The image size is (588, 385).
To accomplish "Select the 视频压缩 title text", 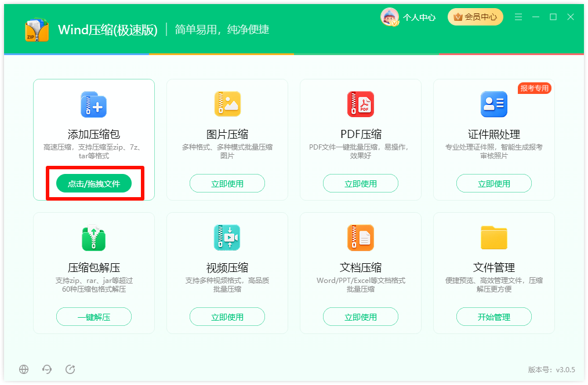I will pos(227,268).
